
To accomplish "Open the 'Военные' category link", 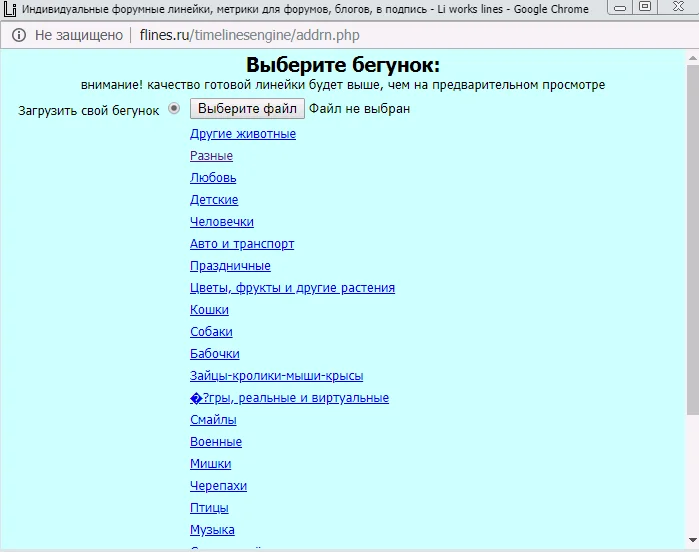I will tap(216, 442).
